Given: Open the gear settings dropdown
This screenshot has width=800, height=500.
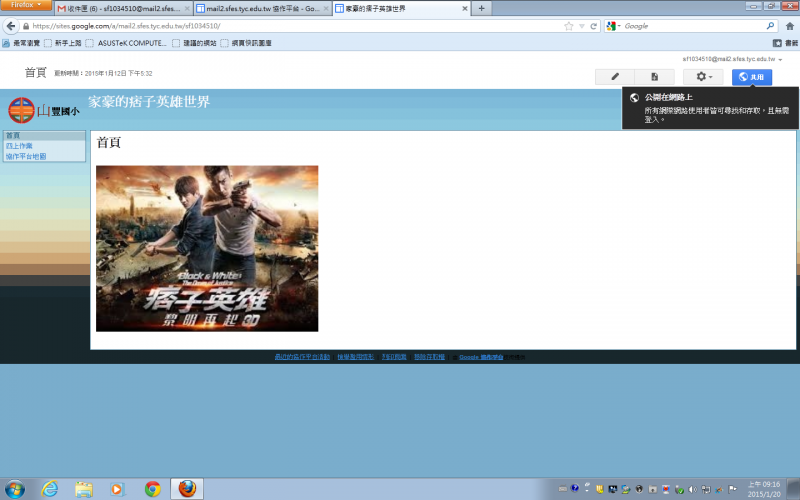Looking at the screenshot, I should pyautogui.click(x=703, y=77).
